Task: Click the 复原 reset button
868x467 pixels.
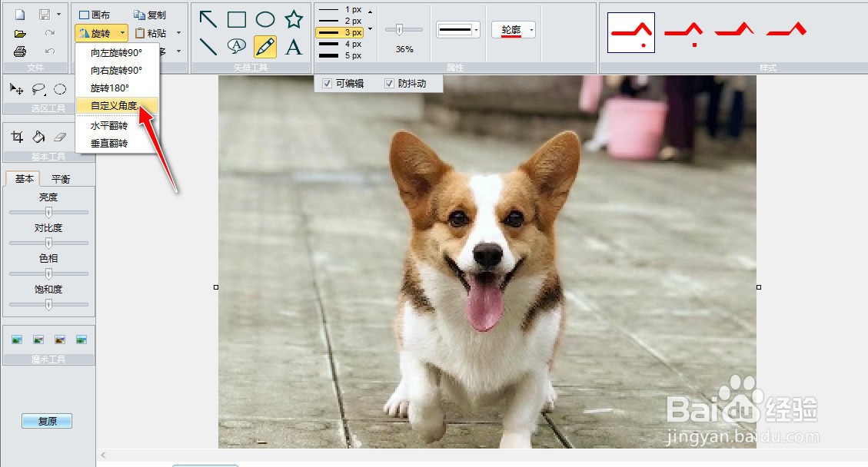Action: (47, 421)
